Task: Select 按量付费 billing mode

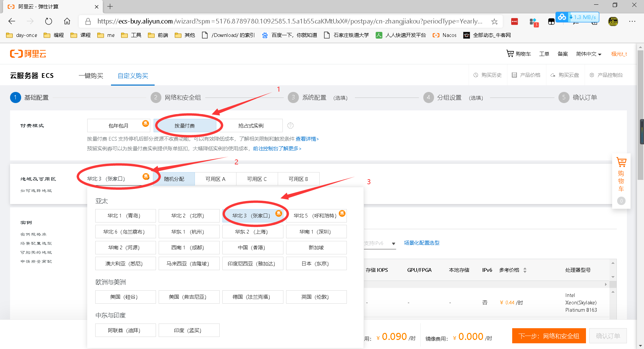Action: (x=185, y=126)
